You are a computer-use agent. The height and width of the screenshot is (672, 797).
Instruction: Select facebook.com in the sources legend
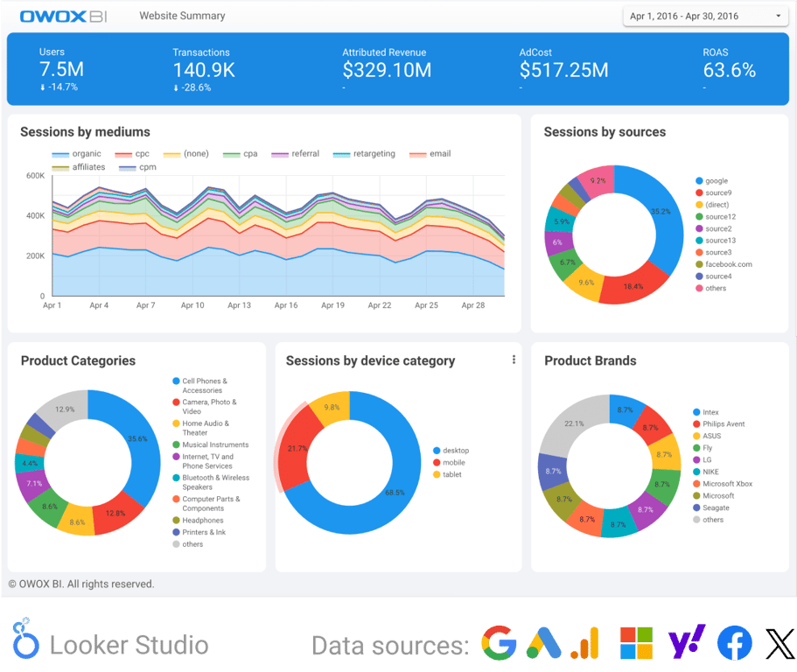point(724,264)
